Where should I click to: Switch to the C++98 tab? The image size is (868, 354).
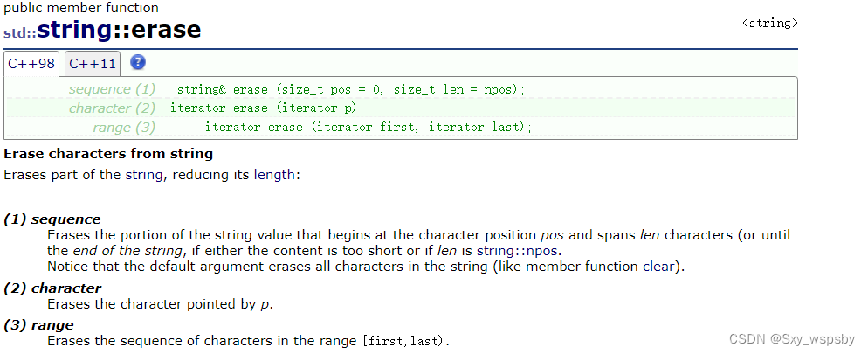[32, 64]
